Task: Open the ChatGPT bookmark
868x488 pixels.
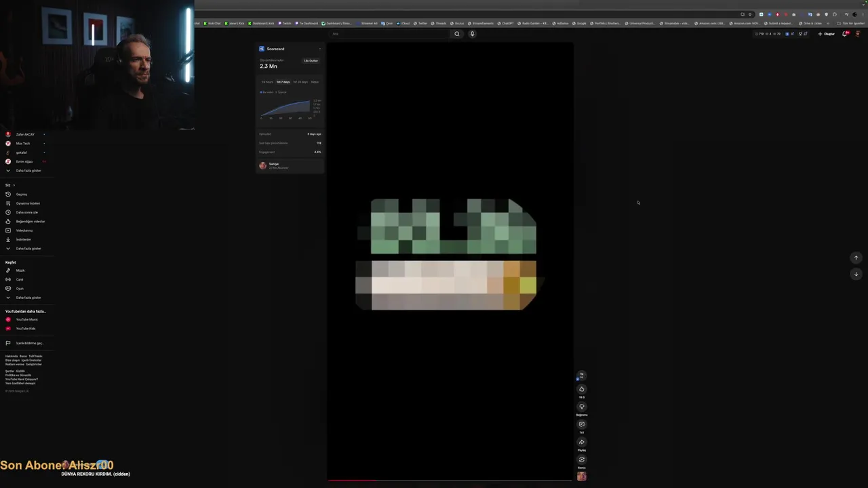Action: (x=505, y=23)
